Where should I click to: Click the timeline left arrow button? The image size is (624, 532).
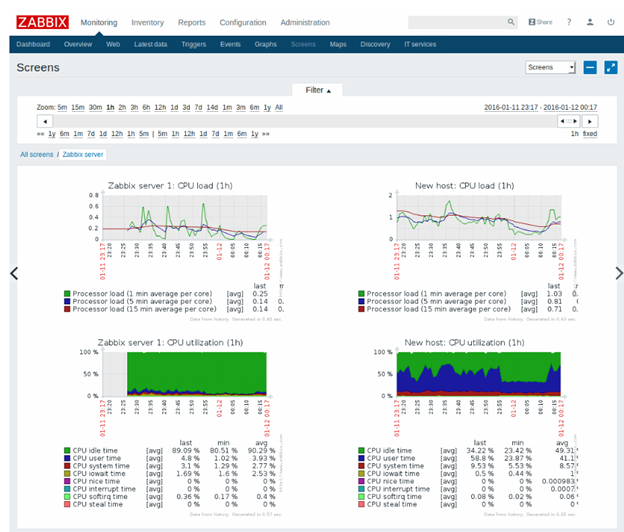[x=45, y=121]
